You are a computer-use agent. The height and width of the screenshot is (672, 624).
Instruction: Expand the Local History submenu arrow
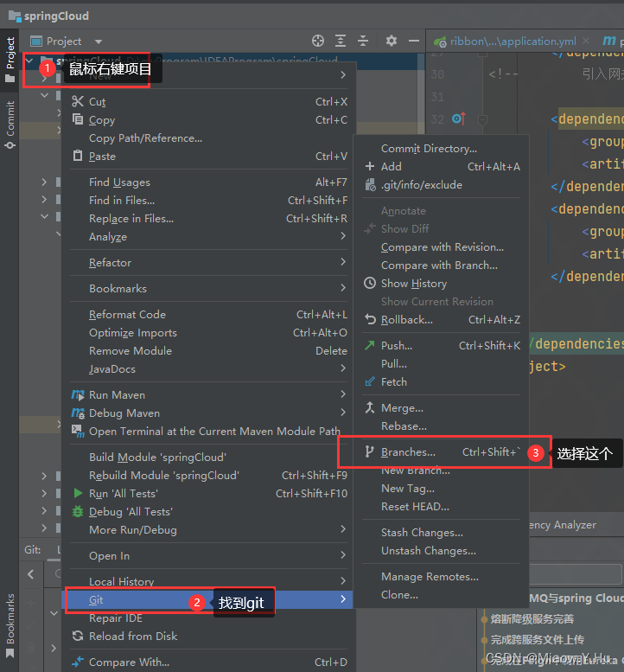(343, 580)
